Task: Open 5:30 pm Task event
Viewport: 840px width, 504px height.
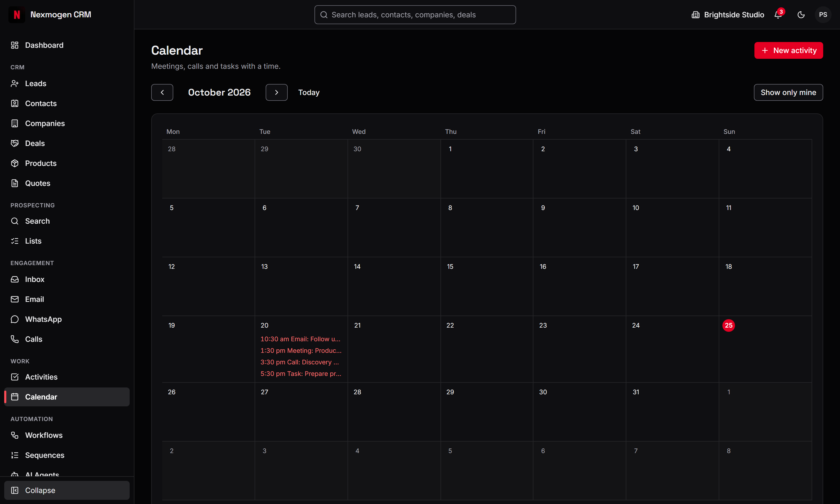Action: pyautogui.click(x=301, y=374)
